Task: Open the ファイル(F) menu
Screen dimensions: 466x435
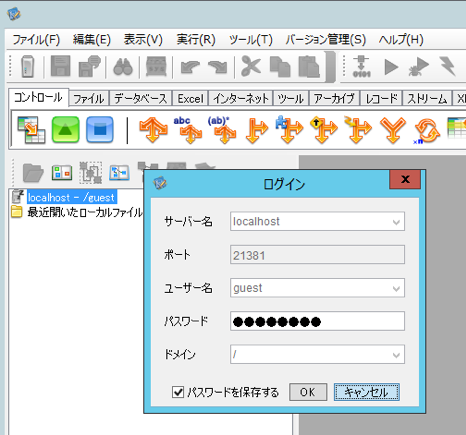Action: tap(36, 40)
